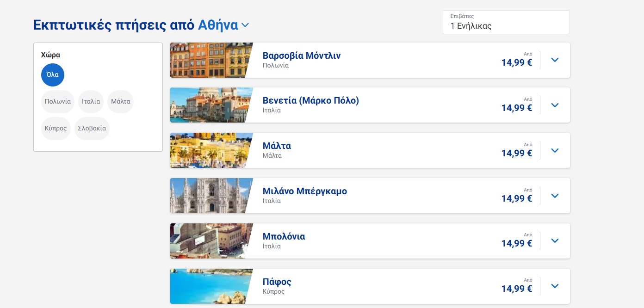Click the Warsaw destination thumbnail image
This screenshot has width=644, height=308.
coord(209,60)
